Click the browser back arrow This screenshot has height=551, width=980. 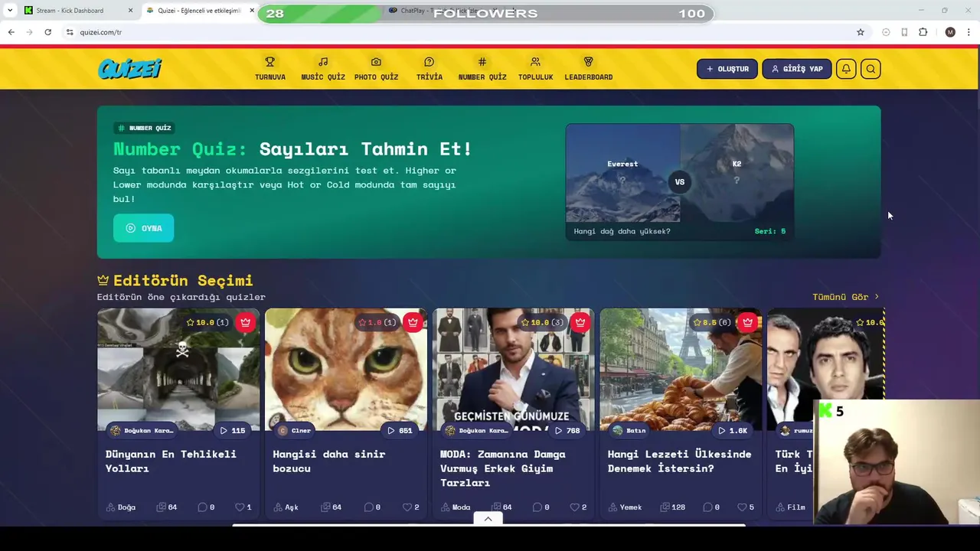tap(11, 32)
